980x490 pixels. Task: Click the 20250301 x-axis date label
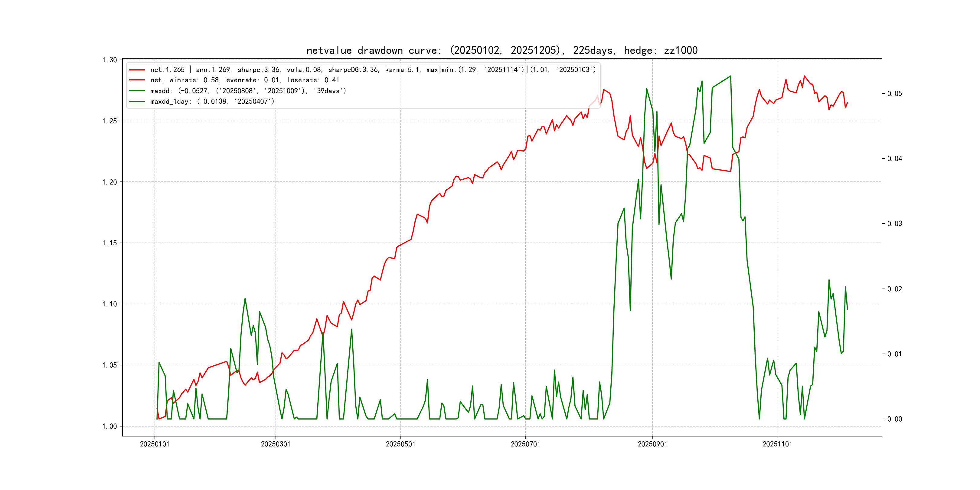276,444
